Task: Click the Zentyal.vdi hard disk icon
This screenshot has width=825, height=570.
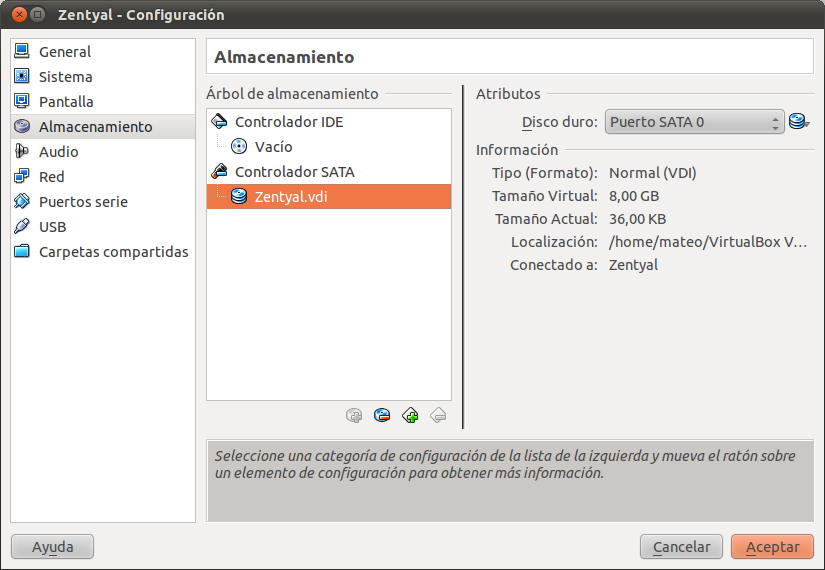Action: click(239, 196)
